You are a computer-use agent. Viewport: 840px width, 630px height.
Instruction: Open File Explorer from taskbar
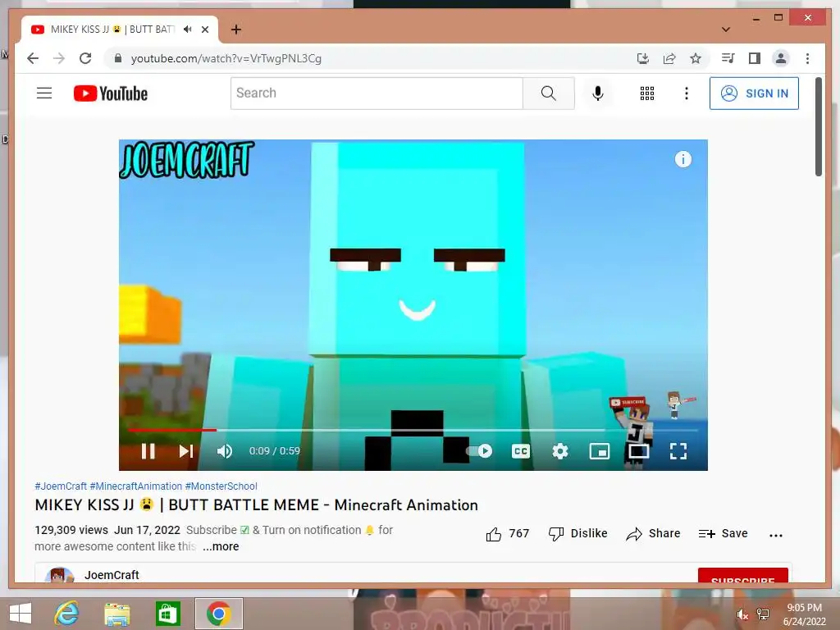[x=116, y=614]
